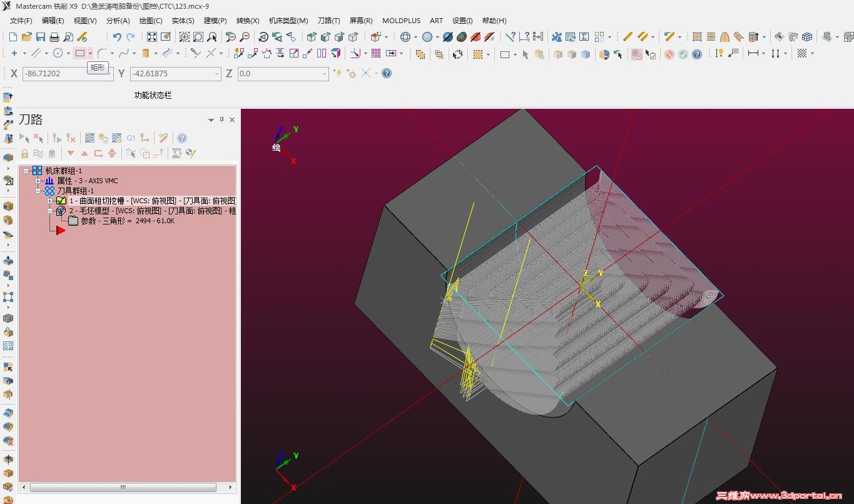This screenshot has width=854, height=504.
Task: Click the toolbar blue help icon beside green check
Action: click(697, 54)
